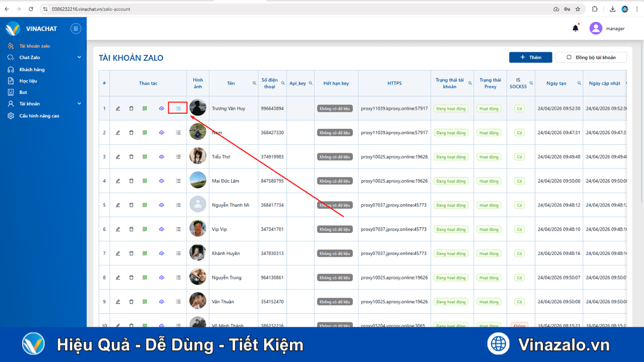The height and width of the screenshot is (362, 644).
Task: Click Đồng bộ tài khoản button
Action: [x=591, y=57]
